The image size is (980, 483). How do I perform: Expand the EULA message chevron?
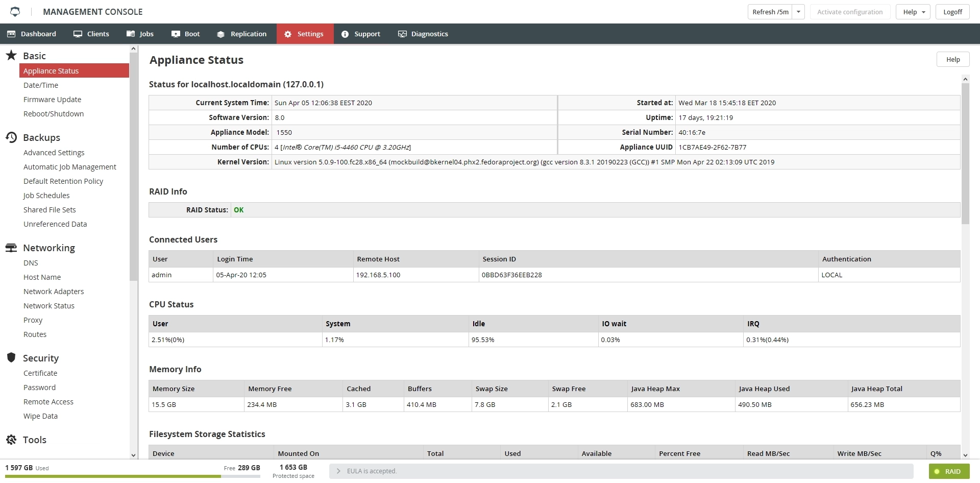point(338,471)
